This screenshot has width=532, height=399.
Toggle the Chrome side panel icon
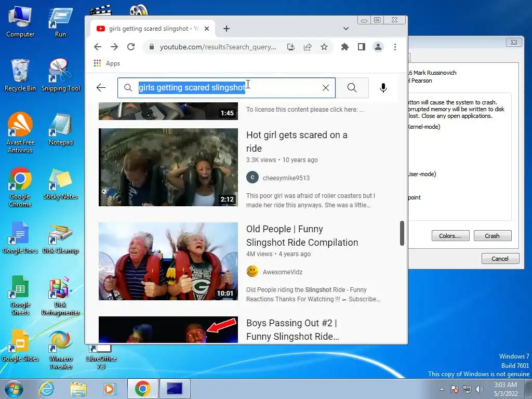click(362, 47)
